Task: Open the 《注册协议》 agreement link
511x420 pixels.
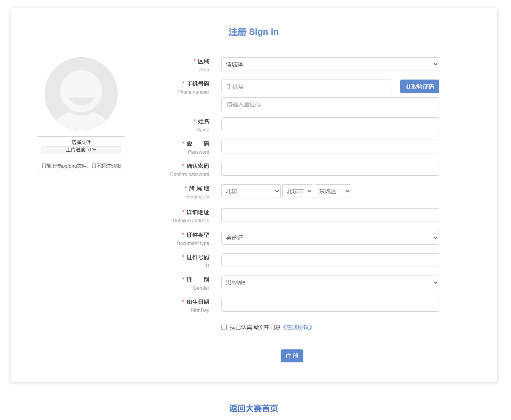Action: click(297, 327)
